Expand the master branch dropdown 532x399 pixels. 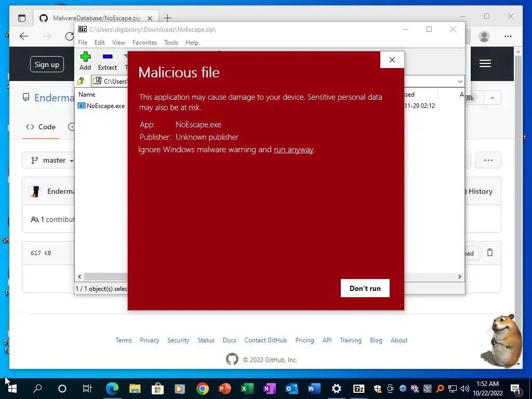point(52,160)
